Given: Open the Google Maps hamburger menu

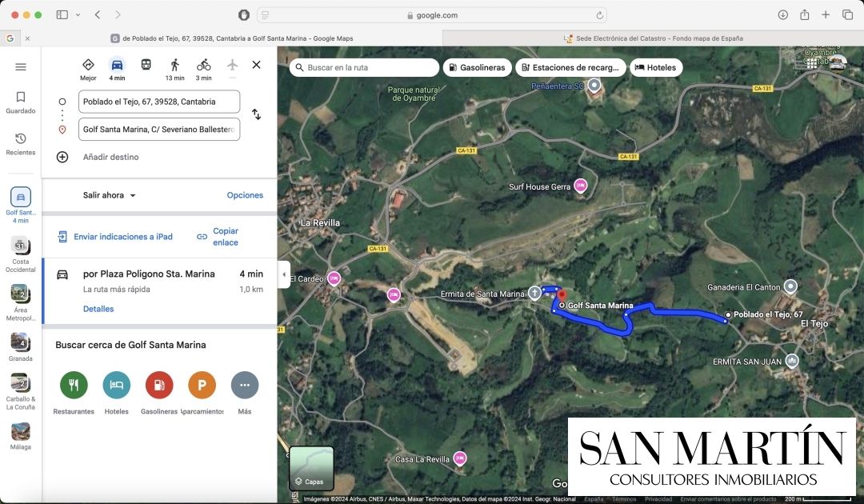Looking at the screenshot, I should (20, 67).
